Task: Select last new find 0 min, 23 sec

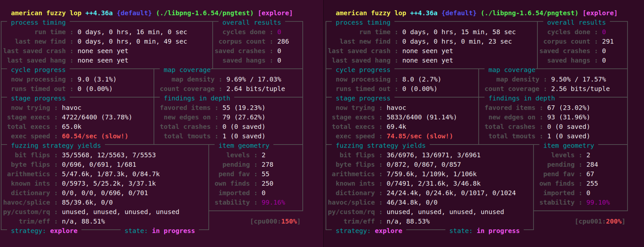Action: point(457,41)
